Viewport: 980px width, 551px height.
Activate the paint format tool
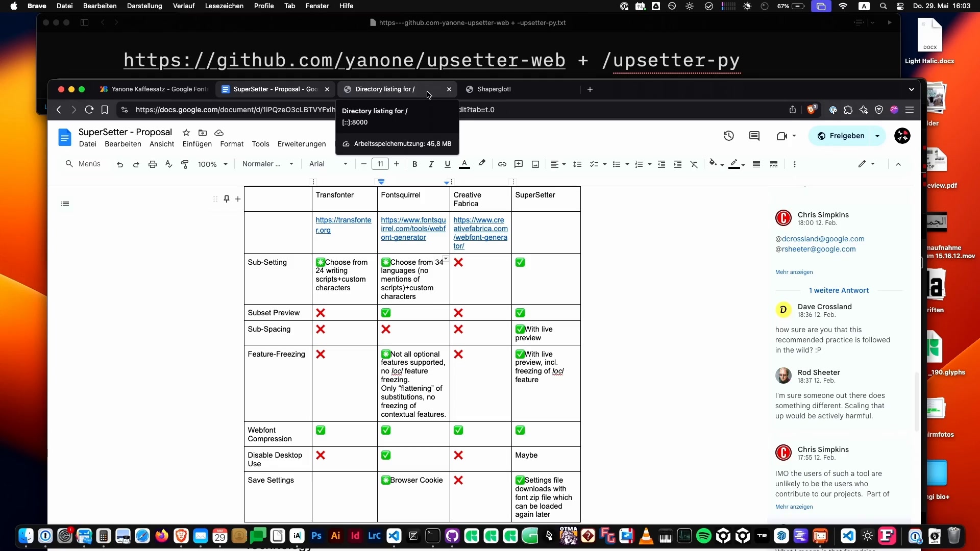pyautogui.click(x=185, y=164)
